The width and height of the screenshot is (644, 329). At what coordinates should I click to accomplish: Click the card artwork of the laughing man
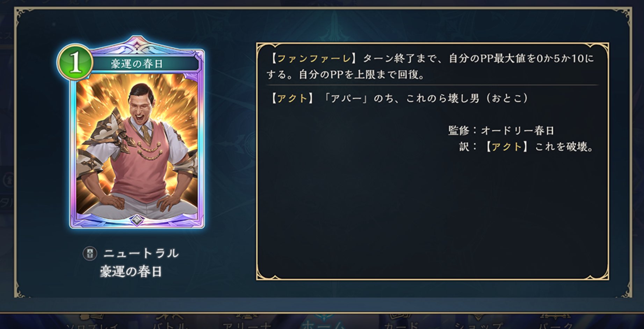(137, 144)
